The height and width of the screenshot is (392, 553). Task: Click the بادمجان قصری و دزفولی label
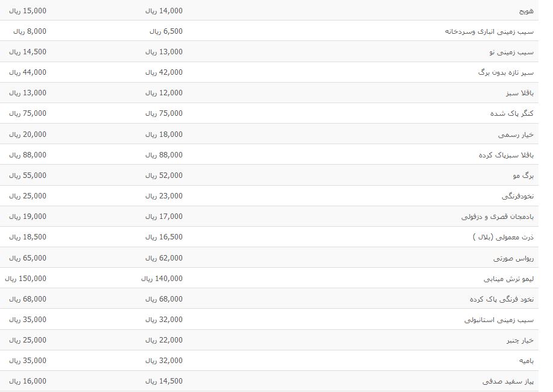click(498, 217)
